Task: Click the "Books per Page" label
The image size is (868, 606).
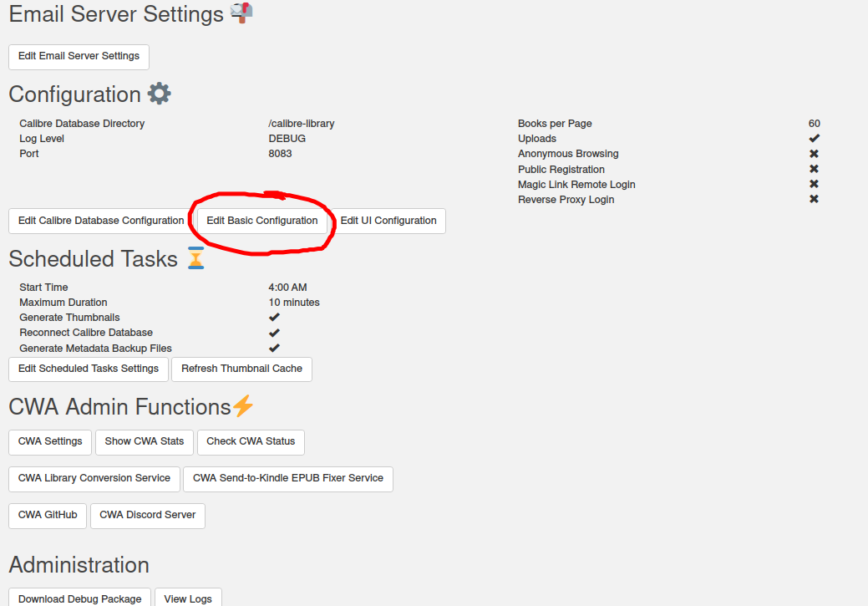Action: coord(556,124)
